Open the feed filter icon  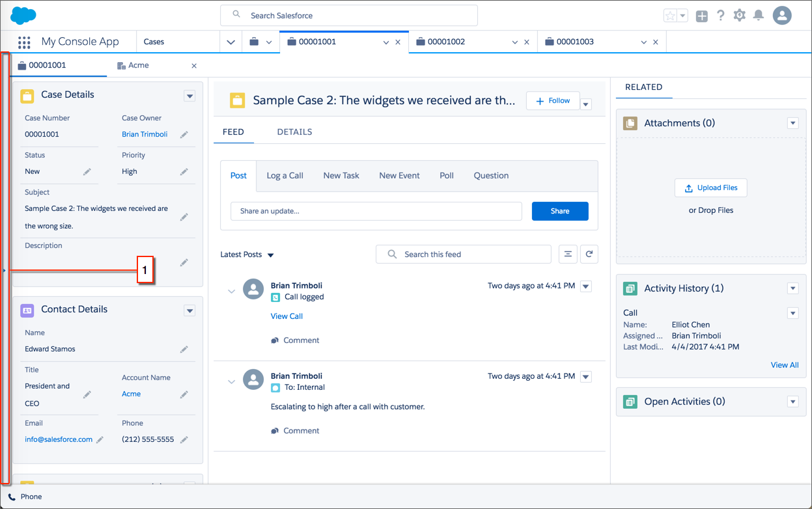coord(568,255)
